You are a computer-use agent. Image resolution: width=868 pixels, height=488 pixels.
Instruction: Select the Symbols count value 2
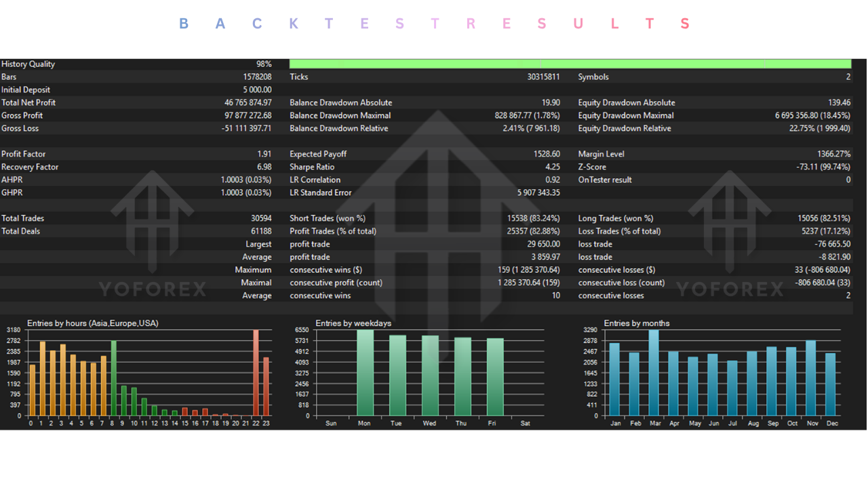point(848,77)
